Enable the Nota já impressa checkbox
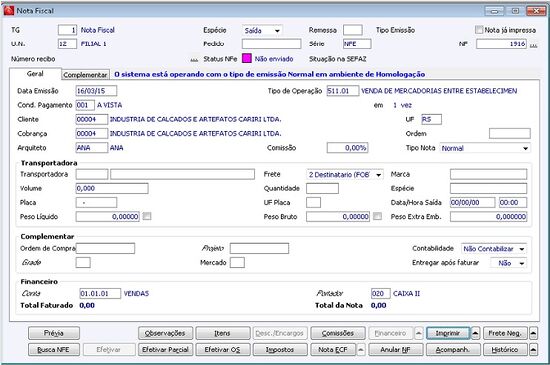The image size is (550, 365). (x=479, y=30)
